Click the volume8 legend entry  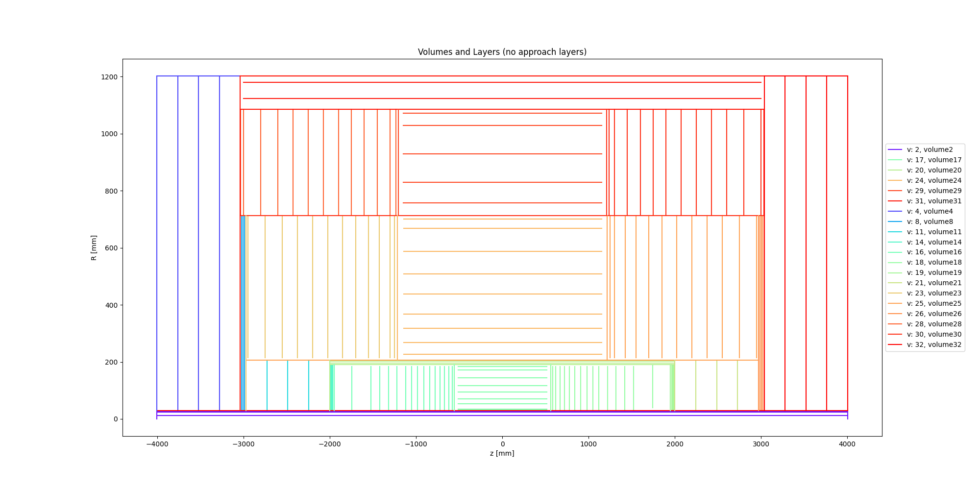[x=925, y=222]
